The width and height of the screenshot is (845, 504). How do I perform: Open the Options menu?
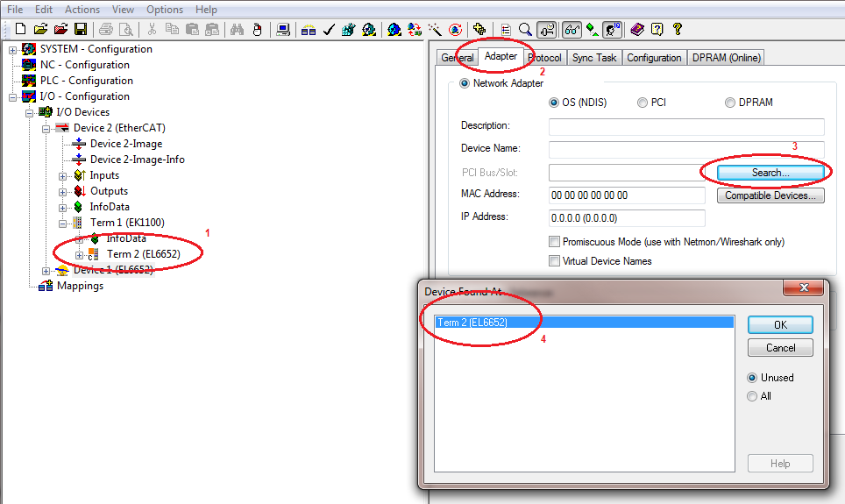[165, 9]
